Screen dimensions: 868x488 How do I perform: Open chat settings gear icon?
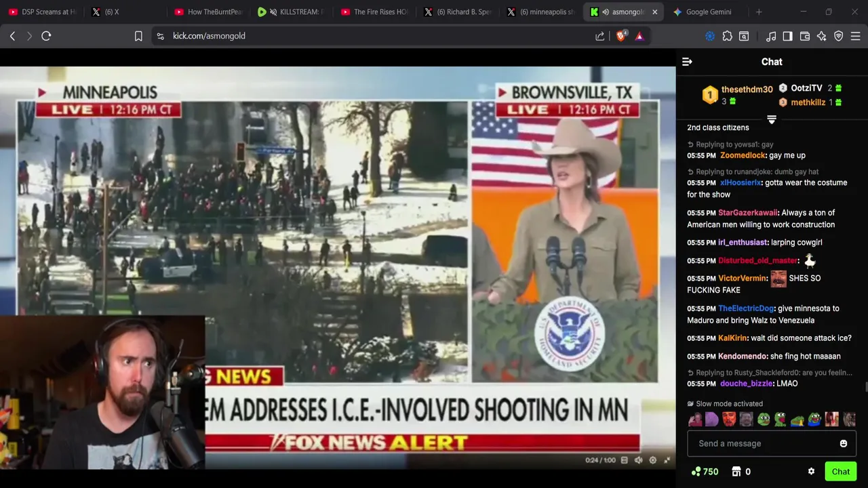tap(811, 472)
